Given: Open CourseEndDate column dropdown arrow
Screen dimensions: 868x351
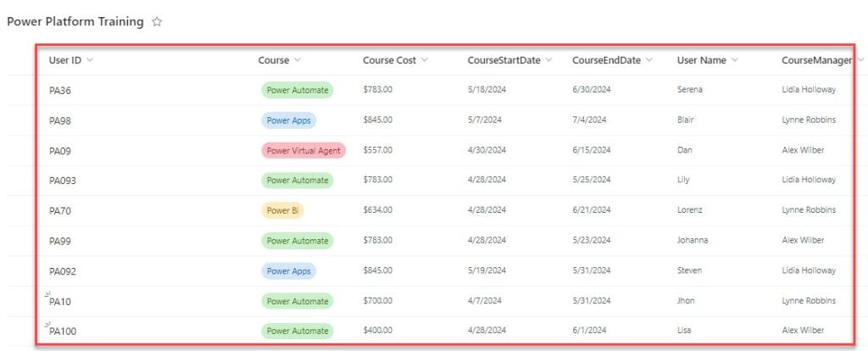Looking at the screenshot, I should [649, 60].
